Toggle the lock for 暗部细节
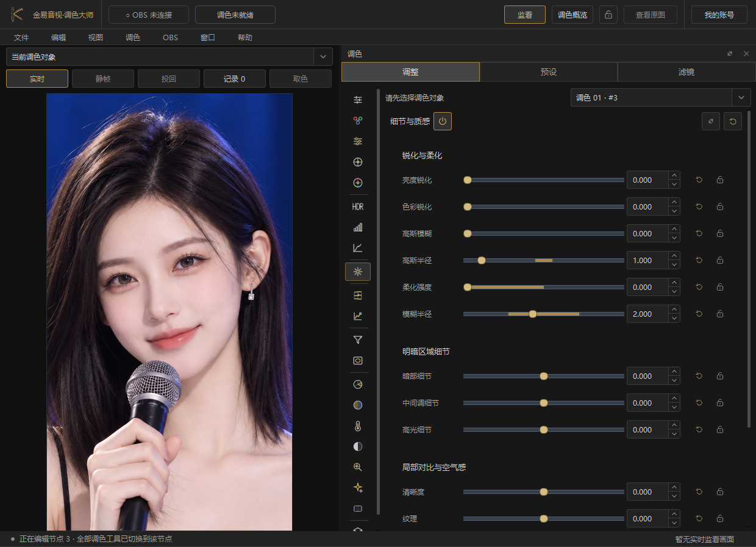The width and height of the screenshot is (756, 547). (720, 376)
